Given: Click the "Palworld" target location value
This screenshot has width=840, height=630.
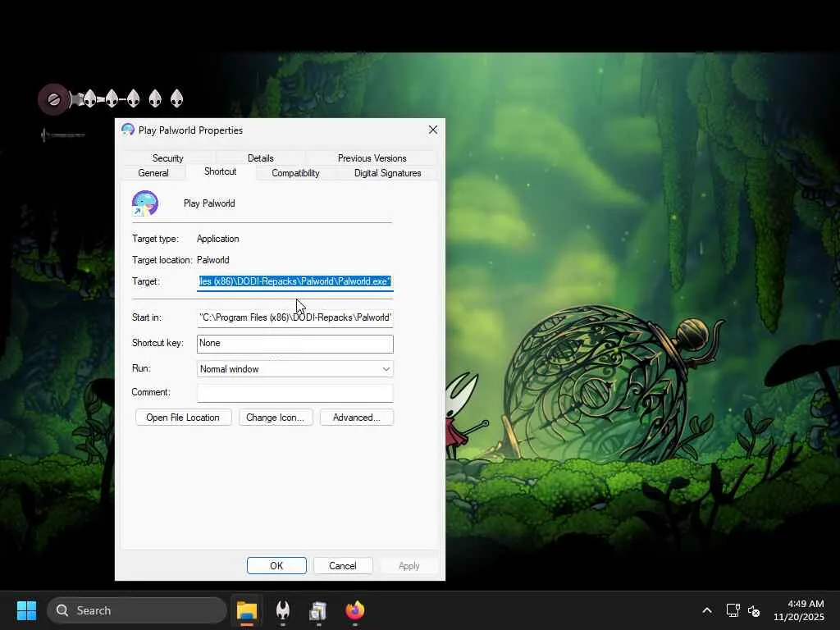Looking at the screenshot, I should [213, 260].
